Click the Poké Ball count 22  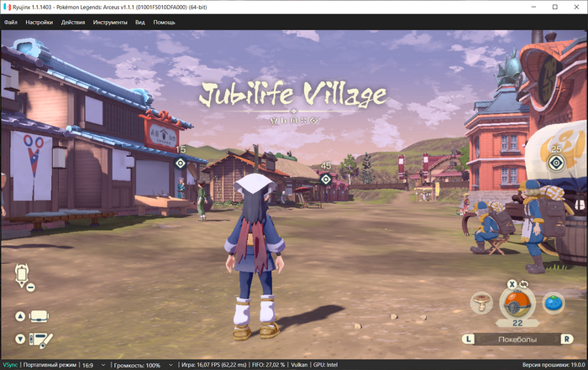click(x=517, y=323)
